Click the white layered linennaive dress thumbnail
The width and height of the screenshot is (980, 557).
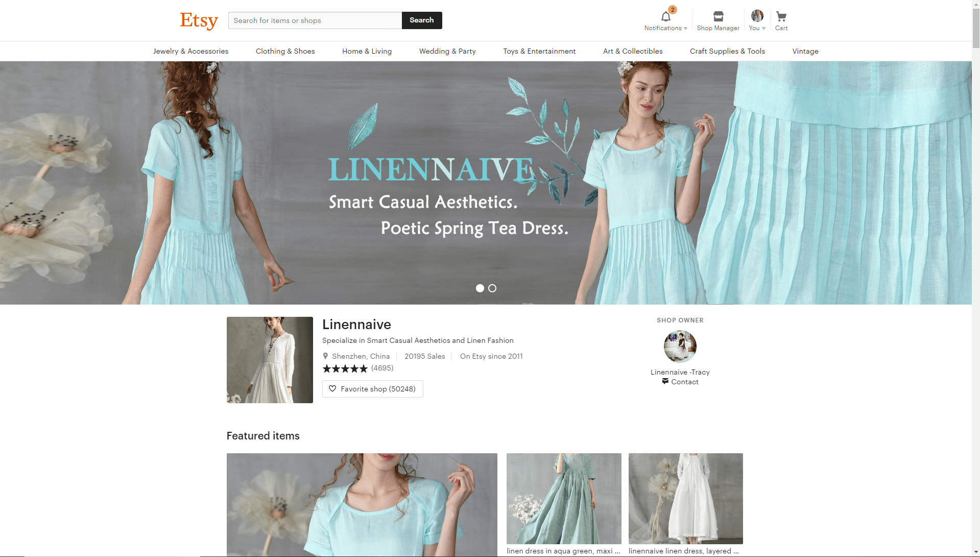(x=685, y=498)
